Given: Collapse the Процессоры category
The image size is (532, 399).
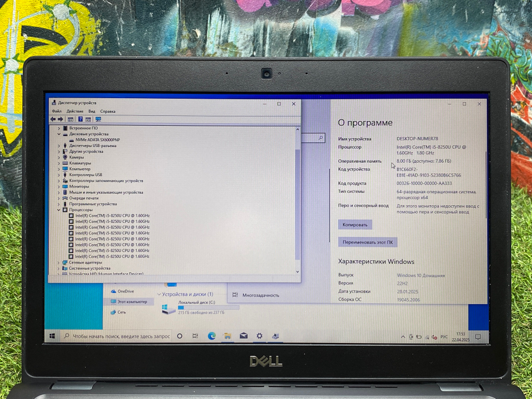Looking at the screenshot, I should click(59, 210).
